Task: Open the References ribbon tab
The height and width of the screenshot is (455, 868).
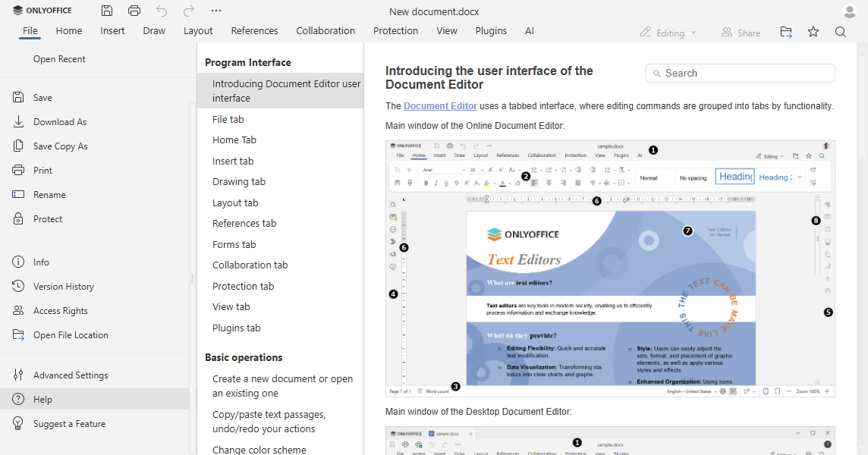Action: coord(255,31)
